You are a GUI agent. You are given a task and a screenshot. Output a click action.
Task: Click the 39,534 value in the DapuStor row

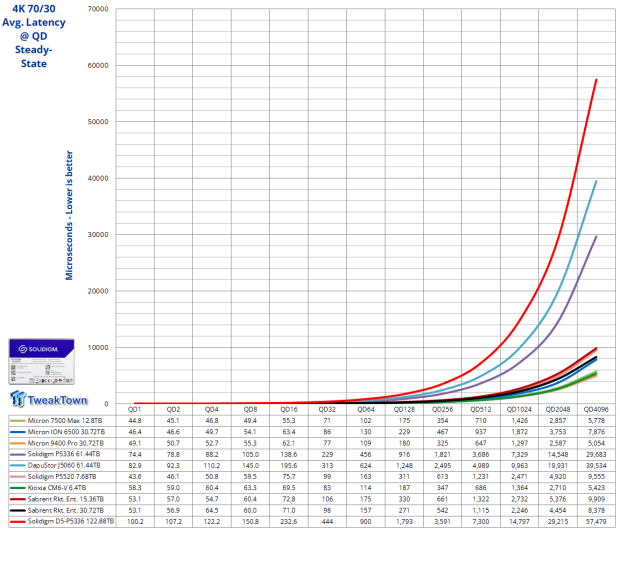coord(596,465)
